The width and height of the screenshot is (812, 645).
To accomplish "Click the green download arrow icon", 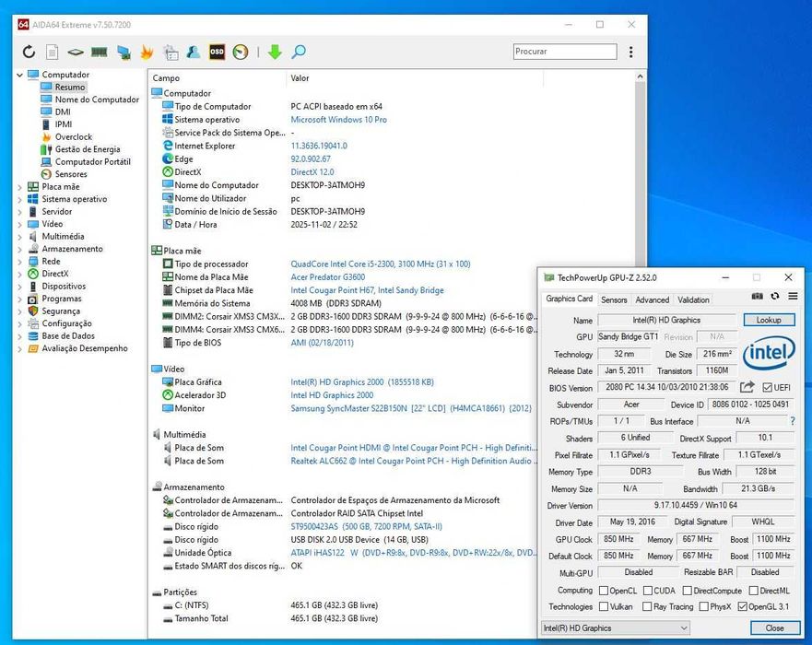I will (275, 52).
